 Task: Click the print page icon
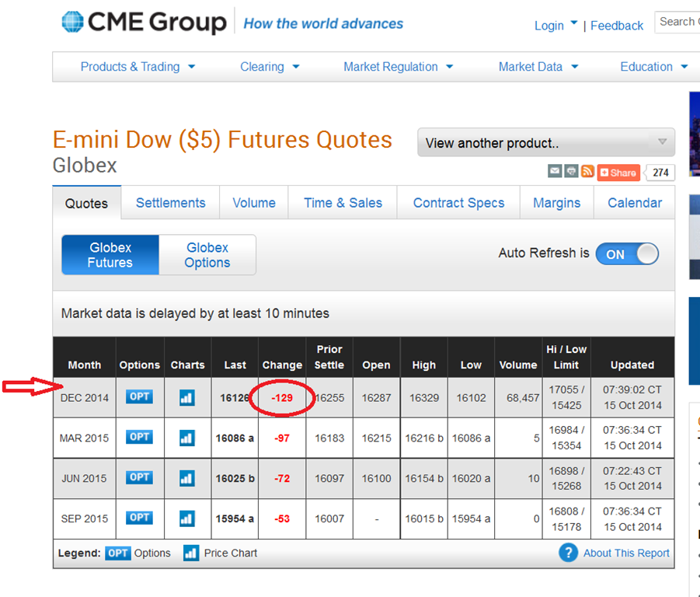571,171
